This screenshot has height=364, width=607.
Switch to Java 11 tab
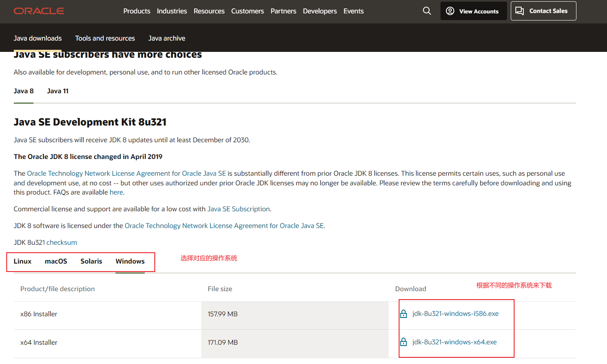pyautogui.click(x=58, y=91)
